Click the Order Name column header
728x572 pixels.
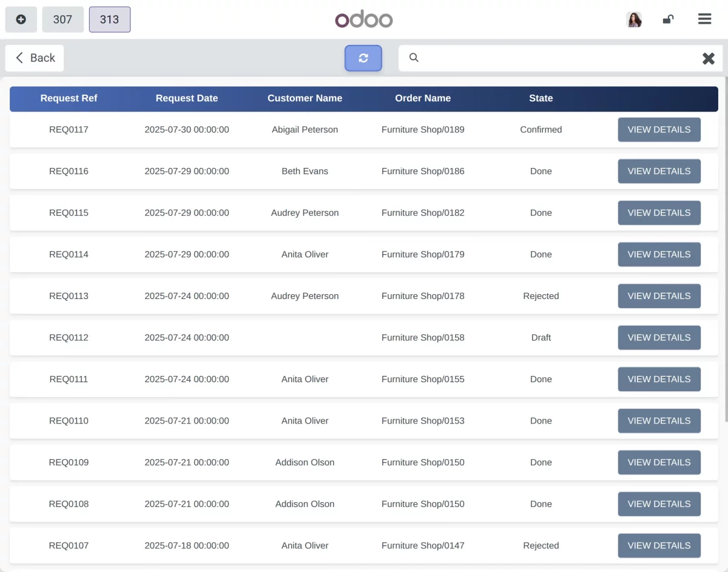tap(423, 98)
